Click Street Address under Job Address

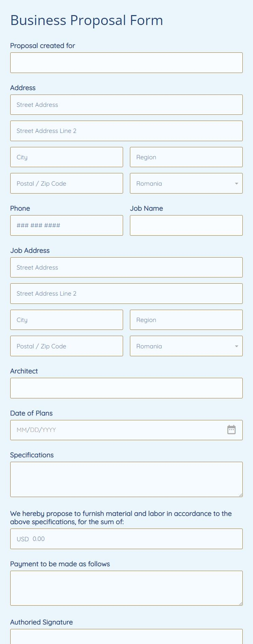tap(126, 267)
